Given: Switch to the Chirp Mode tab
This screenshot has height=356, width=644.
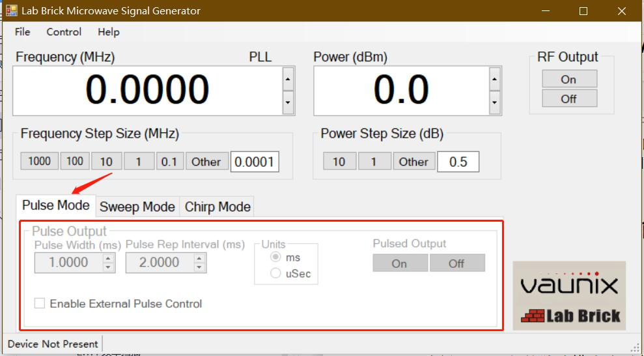Looking at the screenshot, I should [x=217, y=207].
